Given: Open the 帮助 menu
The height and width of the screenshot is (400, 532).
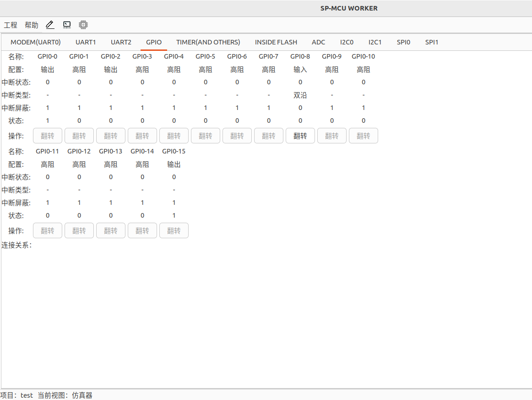Looking at the screenshot, I should click(x=32, y=25).
